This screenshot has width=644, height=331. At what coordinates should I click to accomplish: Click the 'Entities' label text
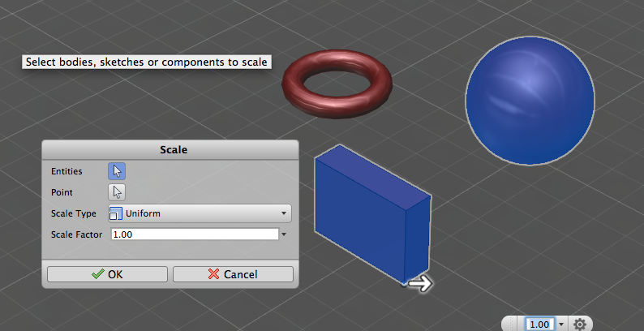[67, 171]
